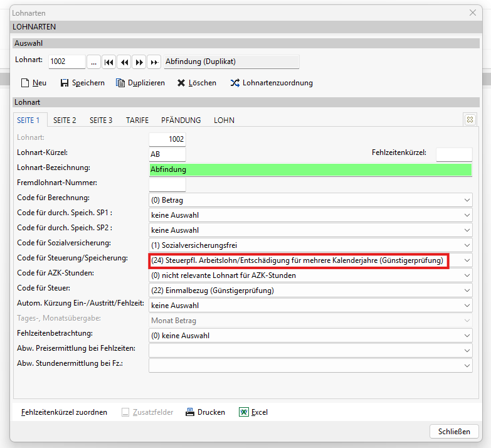Expand the Autom. Kürzung Ein-/Austritt/Fehlzeit dropdown

point(467,306)
